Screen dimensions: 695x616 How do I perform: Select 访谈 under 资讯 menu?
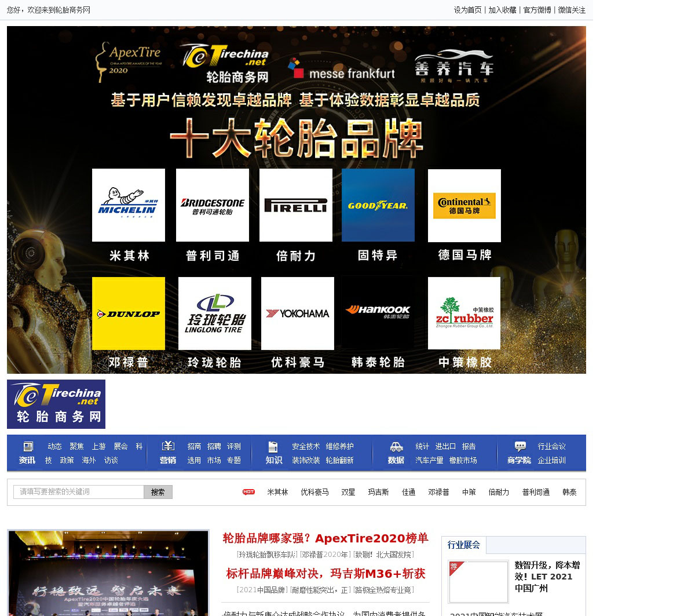click(x=111, y=460)
